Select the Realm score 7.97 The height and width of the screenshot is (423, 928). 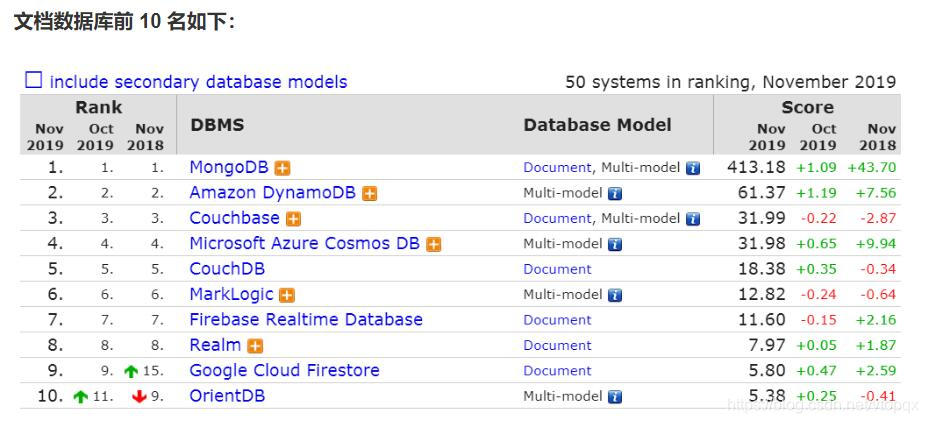pos(768,345)
